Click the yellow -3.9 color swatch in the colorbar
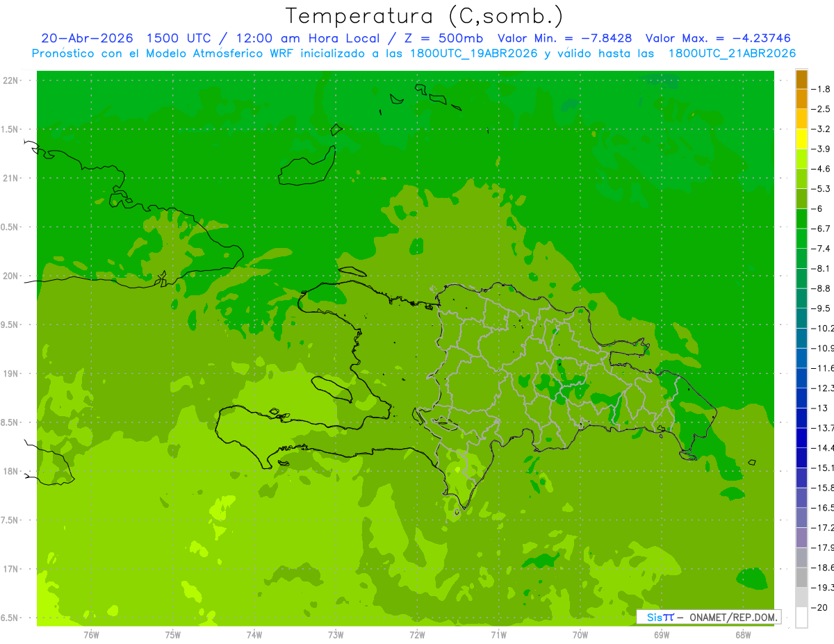Screen dimensions: 834x644 pyautogui.click(x=801, y=139)
